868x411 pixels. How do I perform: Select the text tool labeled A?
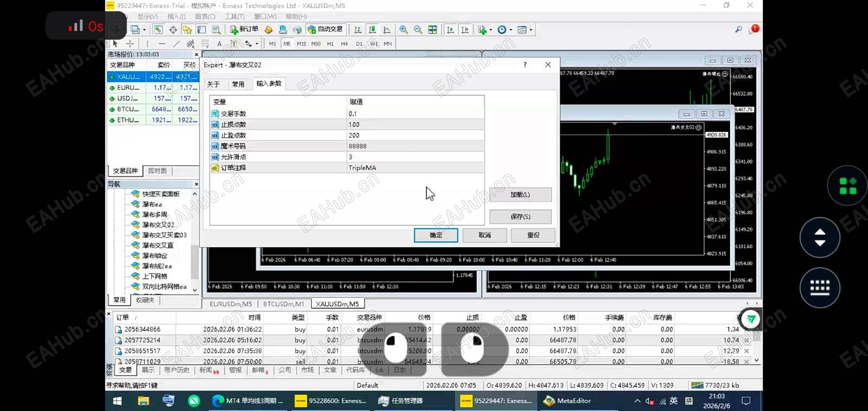point(219,43)
